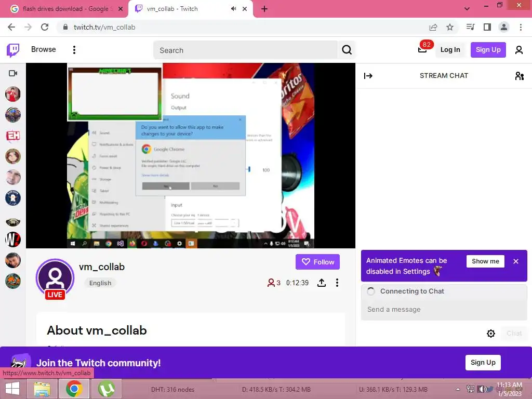The width and height of the screenshot is (532, 399).
Task: Click the taskbar network icon
Action: click(471, 389)
